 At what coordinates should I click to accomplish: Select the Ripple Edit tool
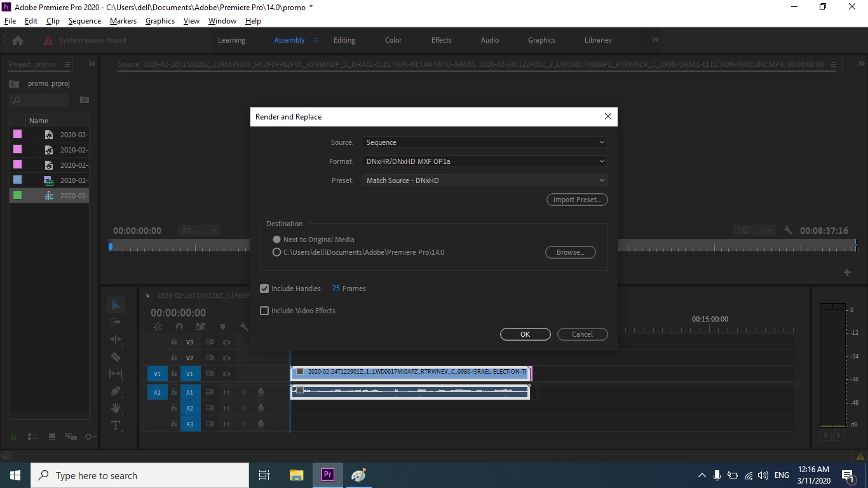point(116,339)
